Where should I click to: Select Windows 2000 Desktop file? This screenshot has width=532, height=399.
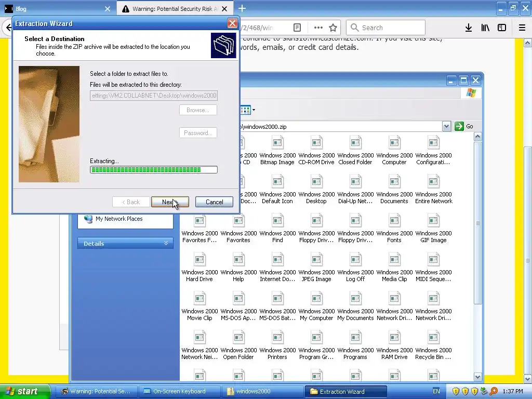[x=316, y=189]
